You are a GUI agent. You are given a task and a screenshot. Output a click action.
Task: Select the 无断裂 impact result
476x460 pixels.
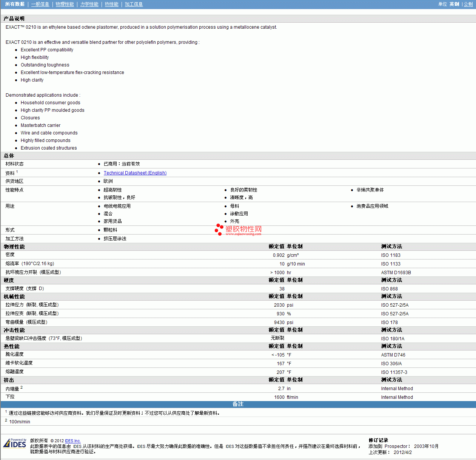(x=277, y=338)
